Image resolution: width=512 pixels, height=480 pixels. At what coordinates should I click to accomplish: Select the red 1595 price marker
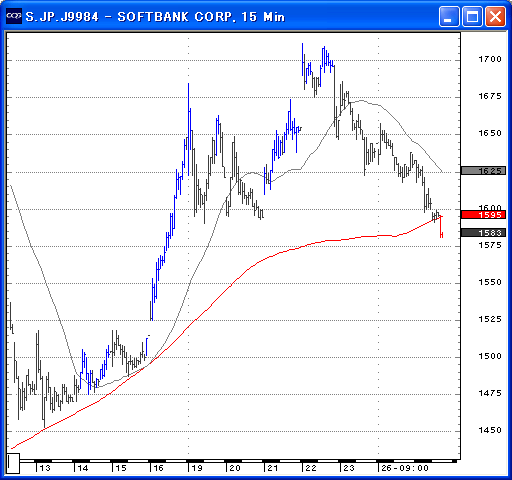(483, 215)
